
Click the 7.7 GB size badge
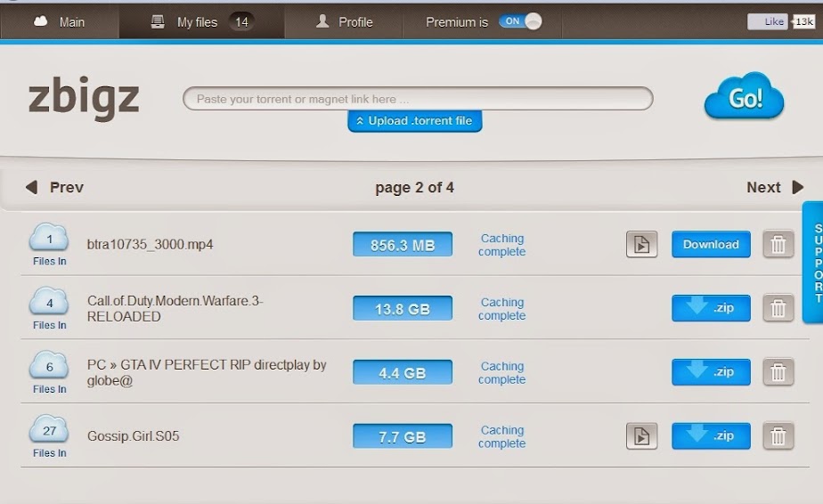403,436
